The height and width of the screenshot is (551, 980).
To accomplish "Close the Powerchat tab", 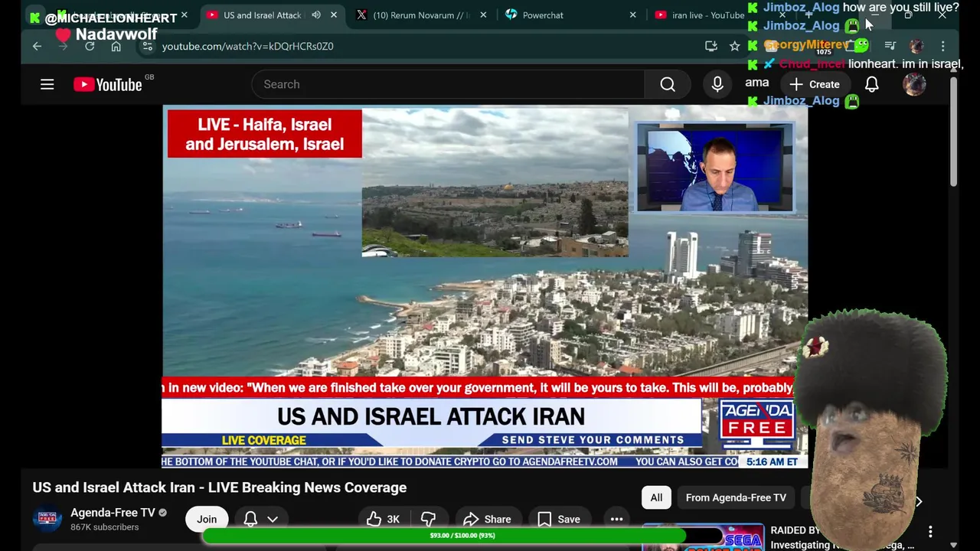I will [632, 15].
